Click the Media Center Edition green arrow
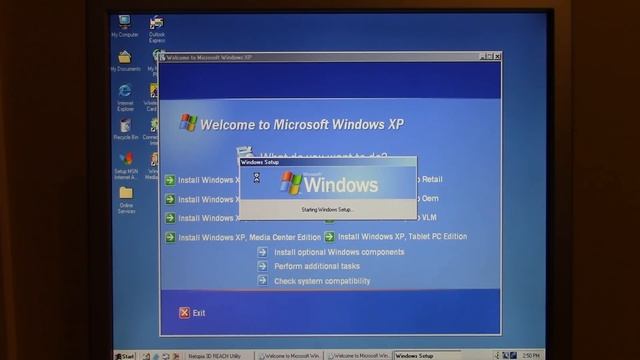Image resolution: width=640 pixels, height=360 pixels. point(170,237)
